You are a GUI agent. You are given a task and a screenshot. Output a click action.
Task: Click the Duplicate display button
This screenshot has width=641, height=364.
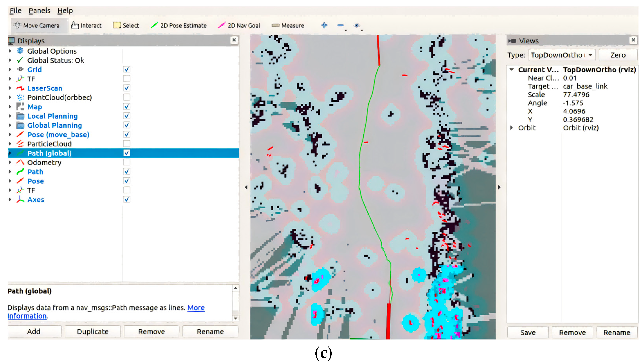click(93, 332)
